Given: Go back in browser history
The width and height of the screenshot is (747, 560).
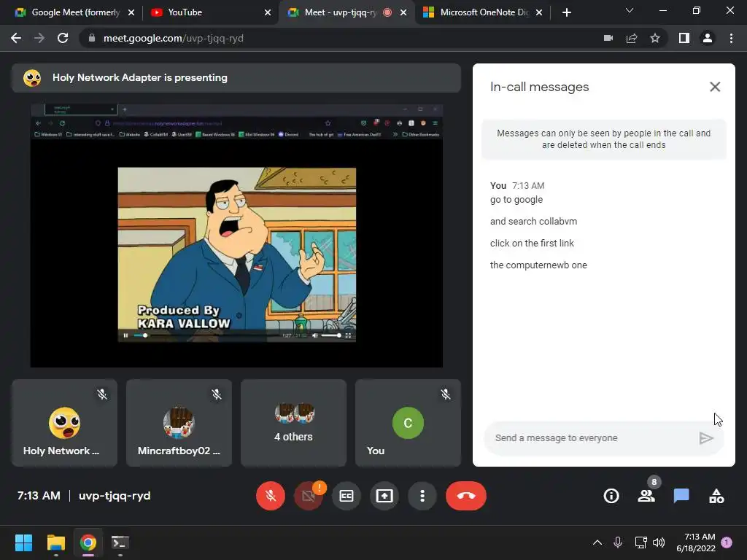Looking at the screenshot, I should (16, 38).
